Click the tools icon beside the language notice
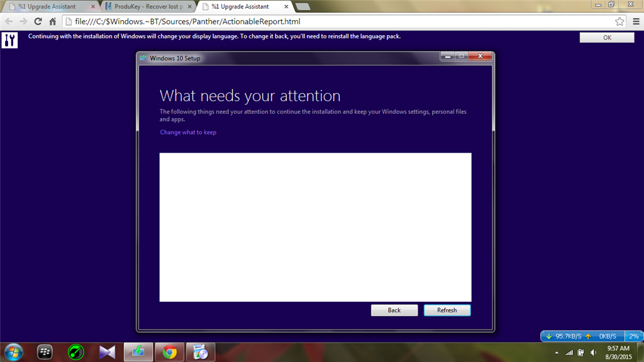This screenshot has height=362, width=644. point(9,40)
